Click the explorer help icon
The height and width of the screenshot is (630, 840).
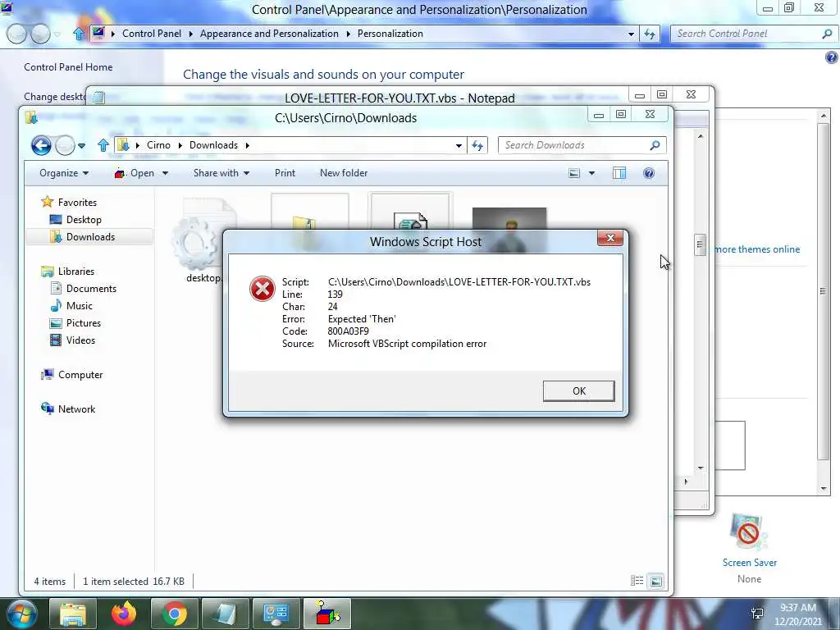coord(649,173)
